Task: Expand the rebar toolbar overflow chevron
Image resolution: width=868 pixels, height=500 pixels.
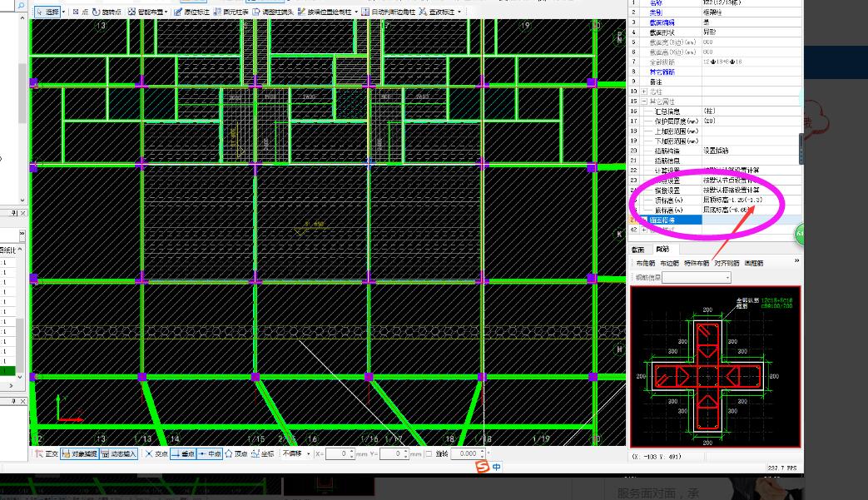Action: (x=796, y=260)
